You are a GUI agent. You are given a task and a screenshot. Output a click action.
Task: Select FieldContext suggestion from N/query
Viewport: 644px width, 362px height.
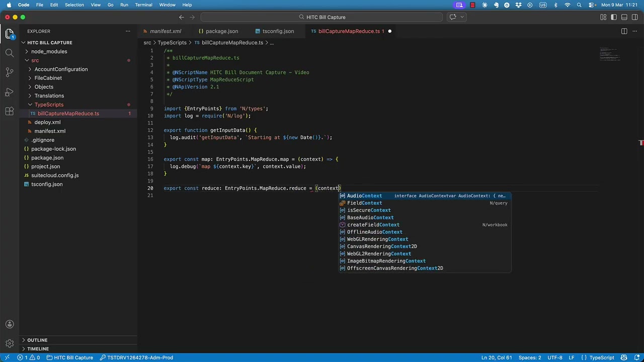425,203
